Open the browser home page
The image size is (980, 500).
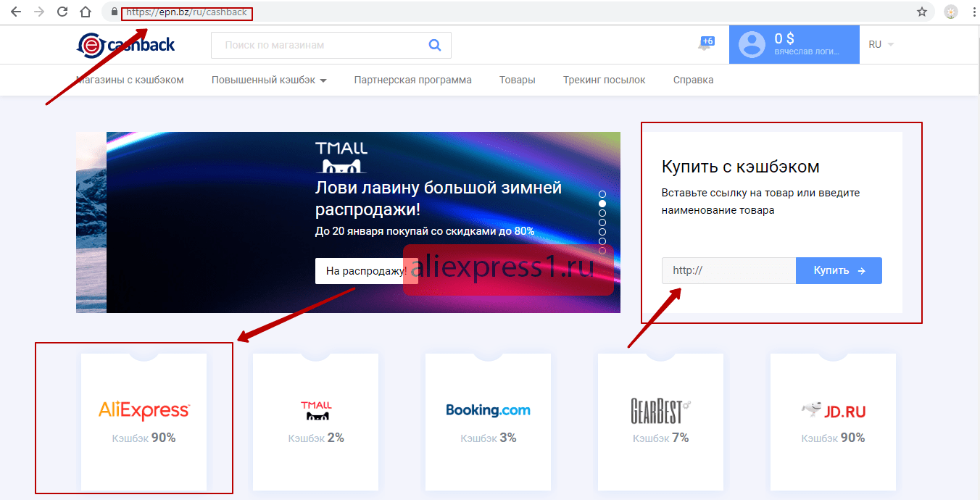pos(86,12)
